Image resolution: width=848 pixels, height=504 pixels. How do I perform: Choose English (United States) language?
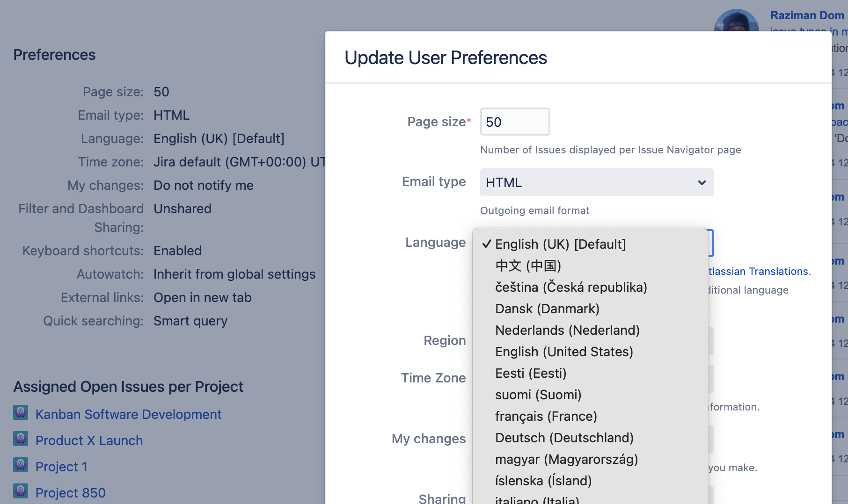[564, 352]
